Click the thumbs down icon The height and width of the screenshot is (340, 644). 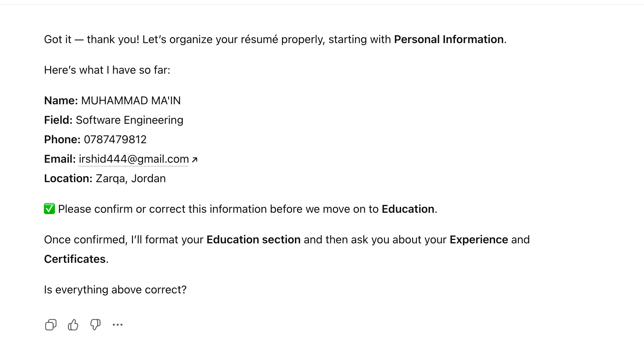point(95,325)
